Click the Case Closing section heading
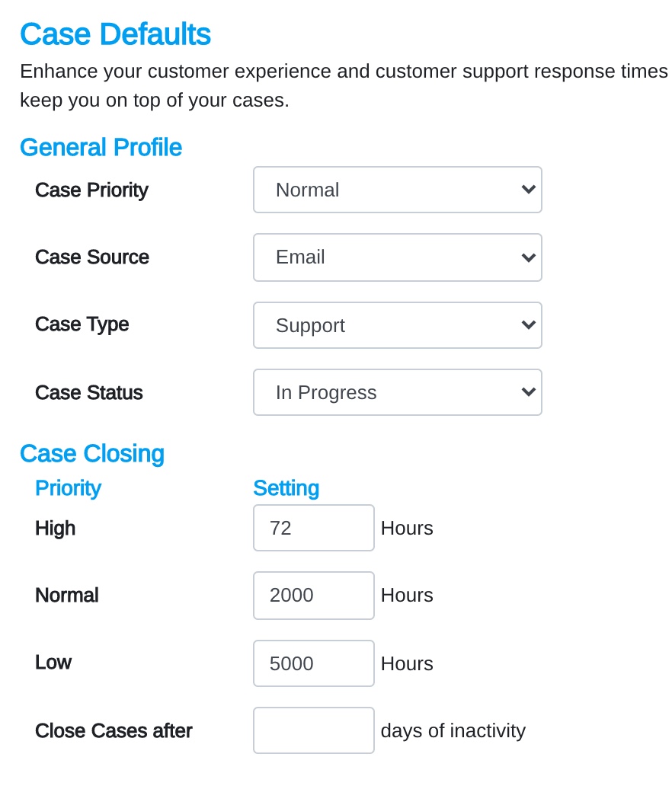 92,454
